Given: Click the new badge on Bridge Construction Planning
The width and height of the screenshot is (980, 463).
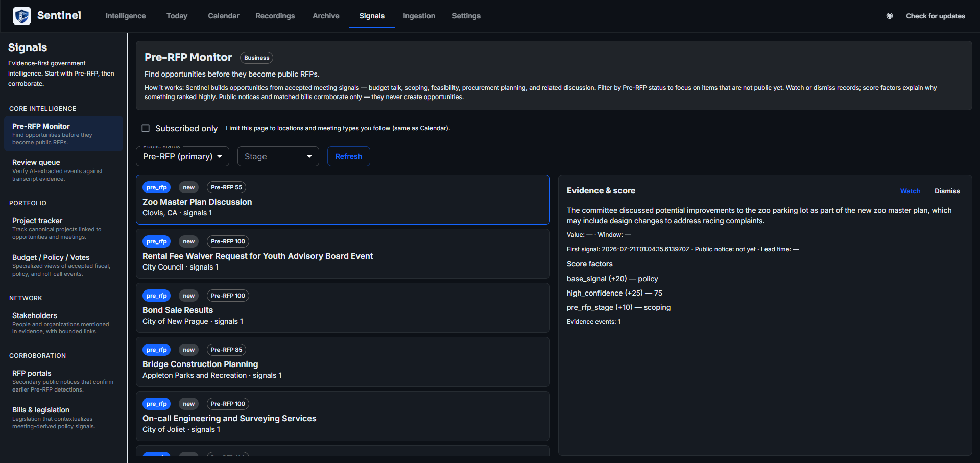Looking at the screenshot, I should click(x=189, y=350).
